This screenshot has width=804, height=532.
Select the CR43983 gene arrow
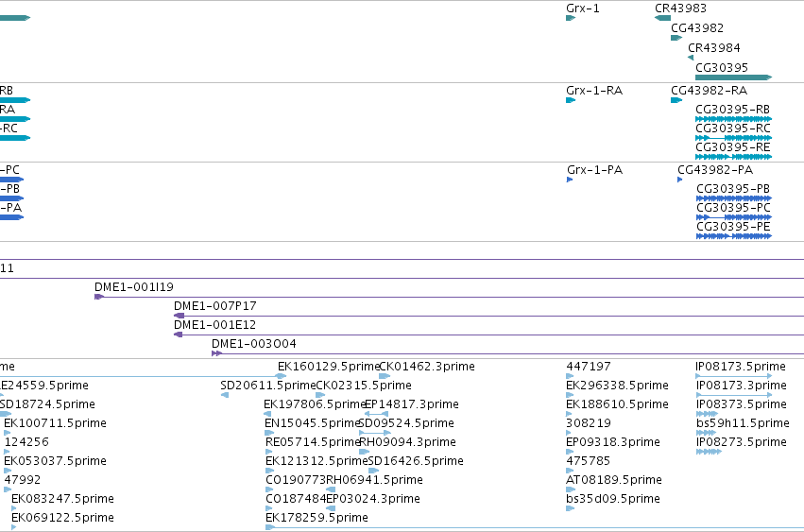click(662, 18)
